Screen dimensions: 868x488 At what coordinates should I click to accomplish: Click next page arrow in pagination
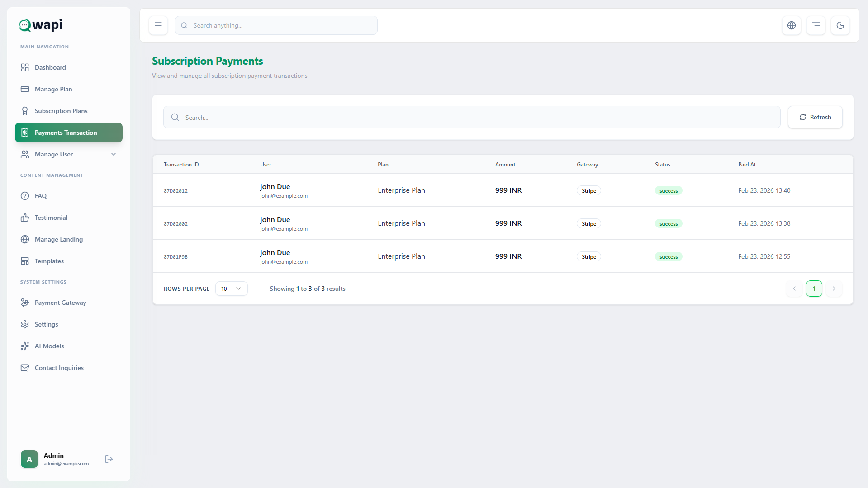tap(834, 289)
